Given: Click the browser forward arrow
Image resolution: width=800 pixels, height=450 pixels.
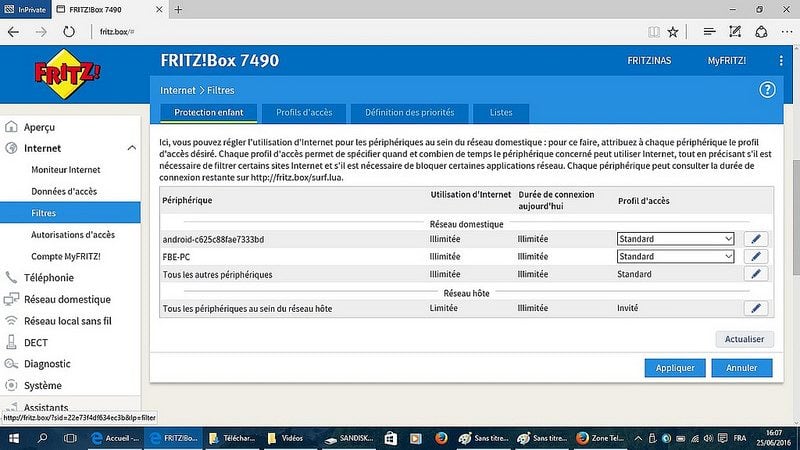Looking at the screenshot, I should 41,32.
